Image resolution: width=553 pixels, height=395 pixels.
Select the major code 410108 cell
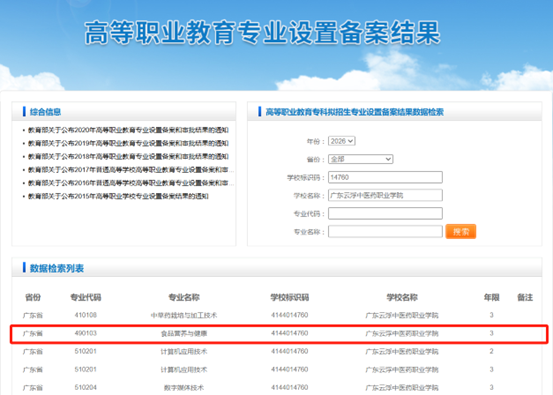(86, 315)
